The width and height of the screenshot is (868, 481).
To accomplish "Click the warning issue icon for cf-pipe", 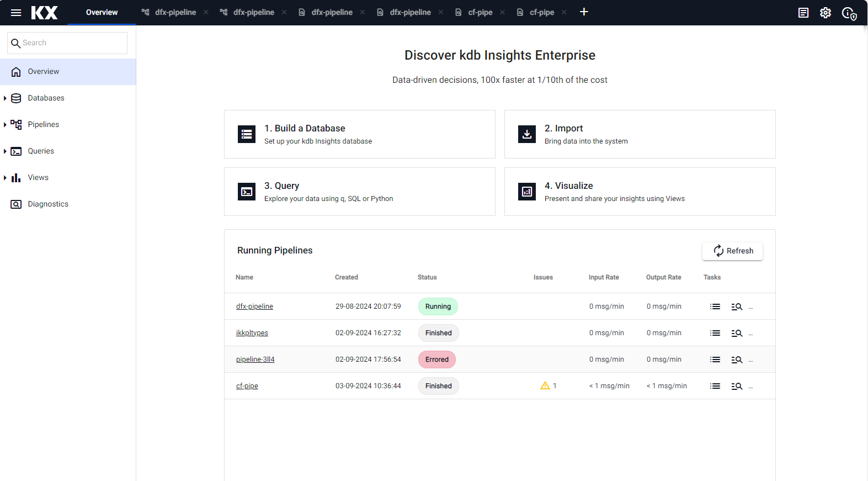I will [545, 385].
